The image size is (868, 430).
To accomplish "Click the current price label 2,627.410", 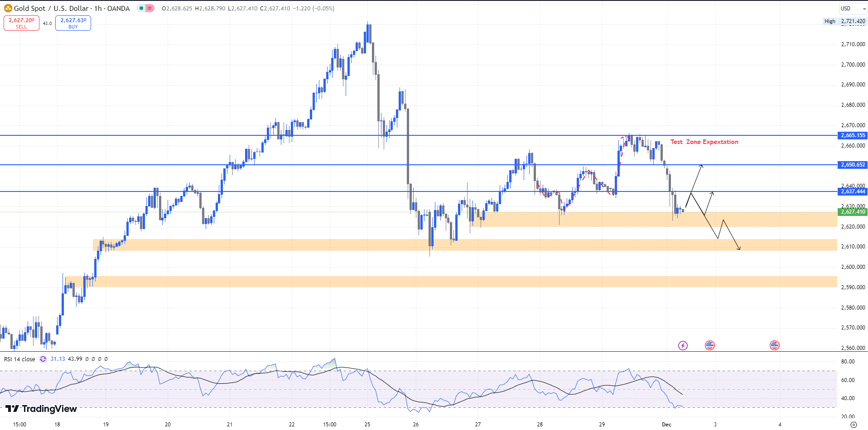I will pyautogui.click(x=852, y=212).
